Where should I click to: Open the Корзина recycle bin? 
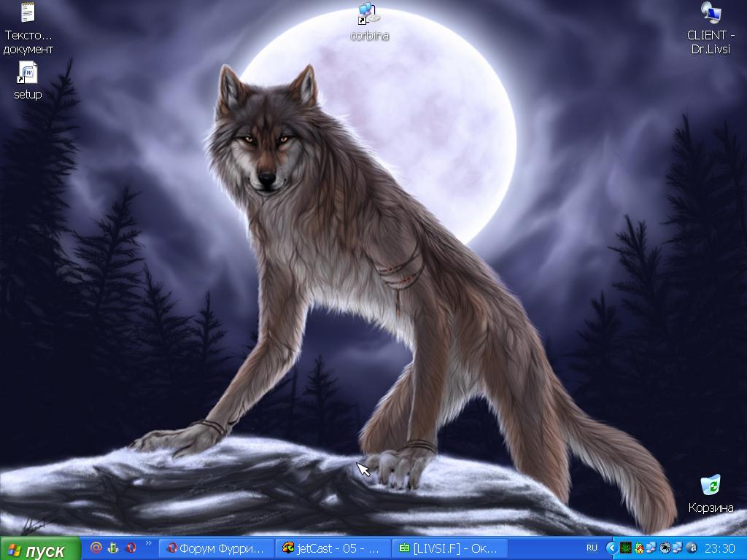(710, 494)
